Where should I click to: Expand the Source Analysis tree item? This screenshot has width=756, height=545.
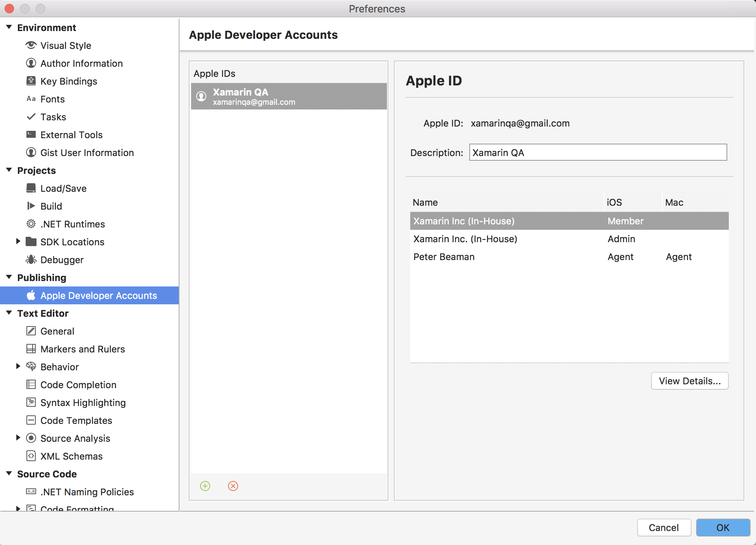point(18,438)
